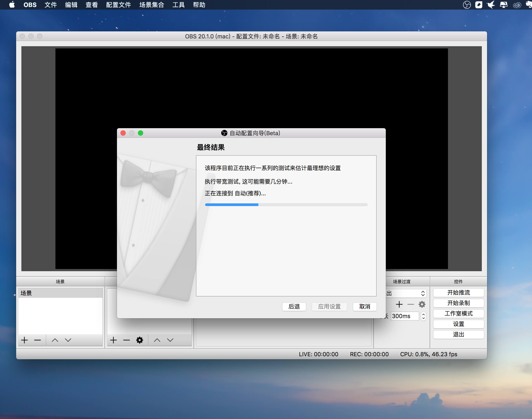Screen dimensions: 532x419
Task: Open the 工具 menu
Action: pyautogui.click(x=178, y=5)
